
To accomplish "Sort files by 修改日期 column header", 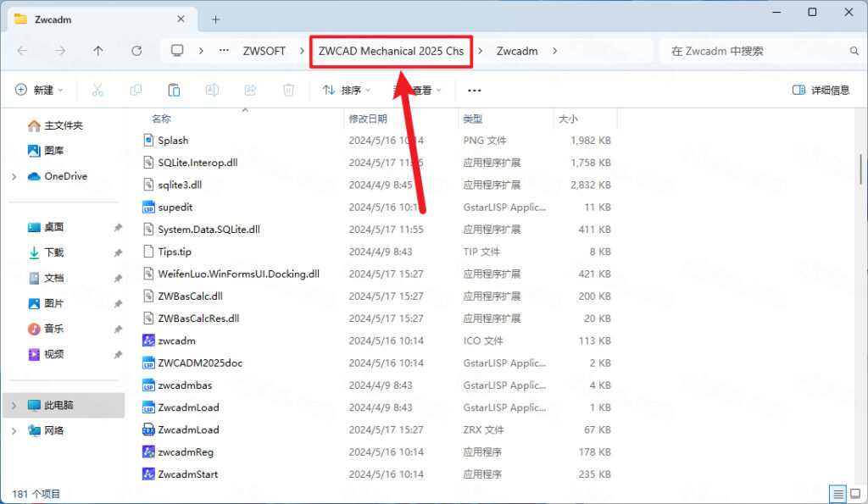I will (x=368, y=119).
